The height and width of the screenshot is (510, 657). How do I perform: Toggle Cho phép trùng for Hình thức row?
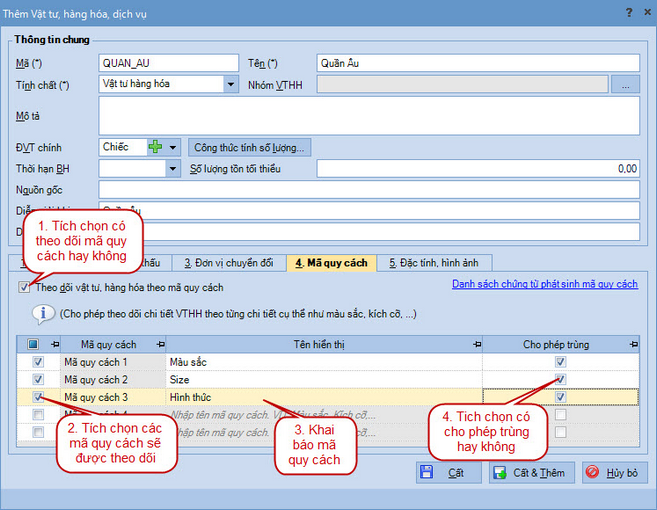click(x=560, y=397)
